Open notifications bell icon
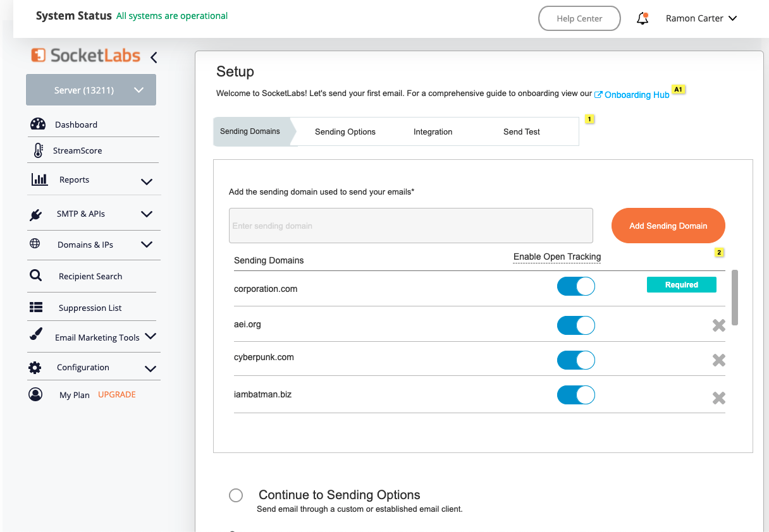This screenshot has height=532, width=769. (x=643, y=18)
